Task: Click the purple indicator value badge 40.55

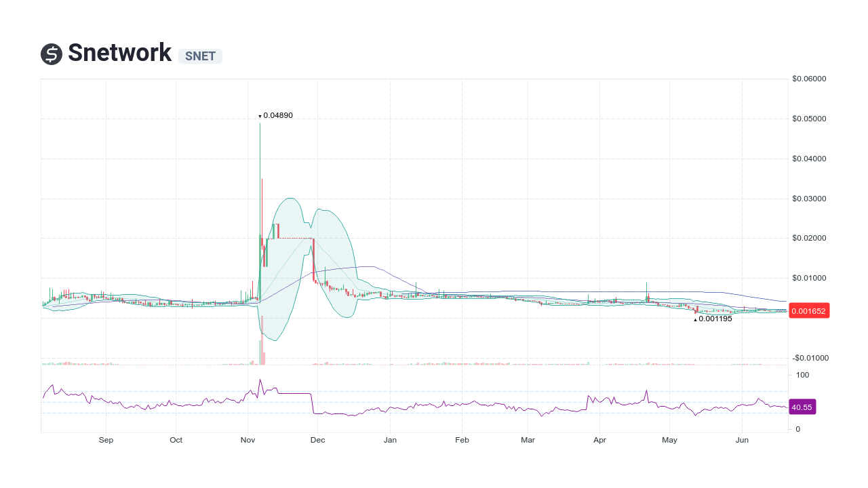Action: pos(802,407)
